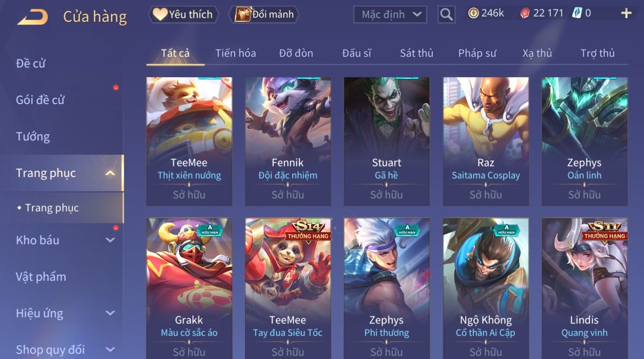Screen dimensions: 644x359
Task: Click the plus icon to add currency
Action: tap(626, 13)
